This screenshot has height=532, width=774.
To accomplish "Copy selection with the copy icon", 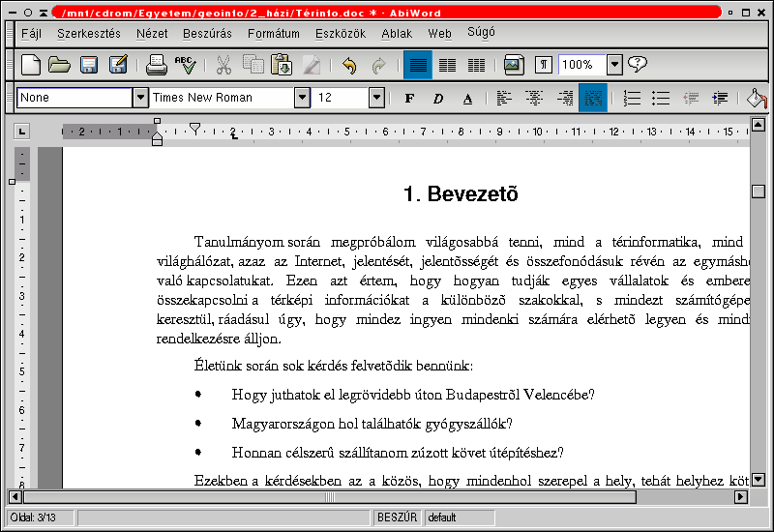I will click(x=253, y=65).
